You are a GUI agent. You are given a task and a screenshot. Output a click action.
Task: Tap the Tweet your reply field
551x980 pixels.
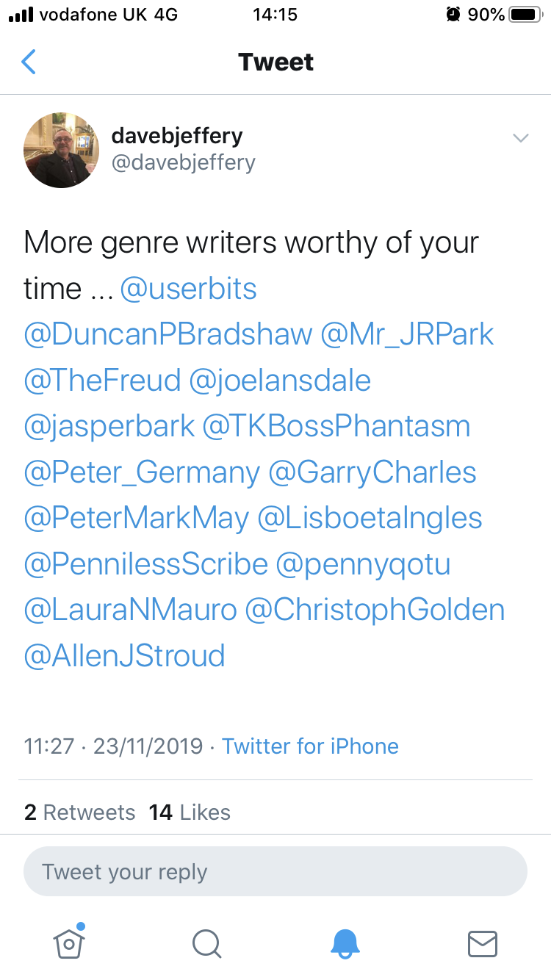click(x=275, y=872)
